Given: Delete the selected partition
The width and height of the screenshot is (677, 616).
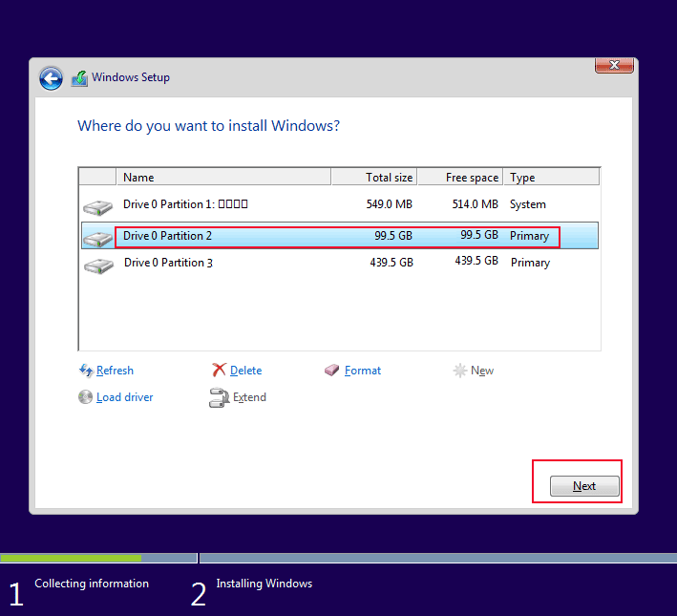Looking at the screenshot, I should click(x=245, y=371).
